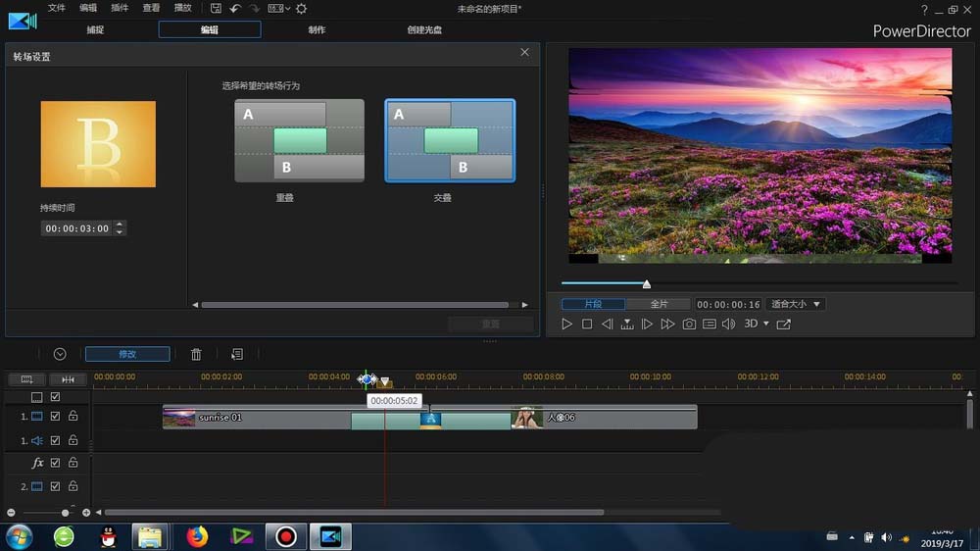Open the 适合大小 zoom dropdown
Image resolution: width=980 pixels, height=551 pixels.
[x=796, y=304]
